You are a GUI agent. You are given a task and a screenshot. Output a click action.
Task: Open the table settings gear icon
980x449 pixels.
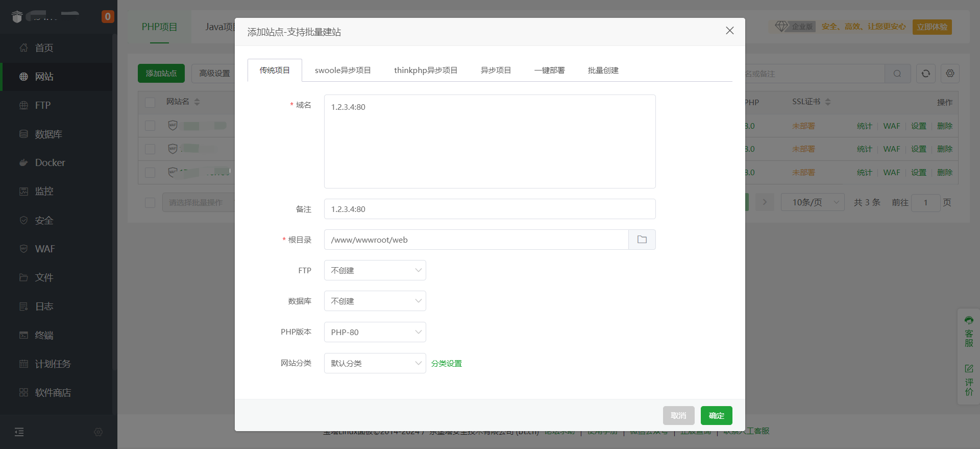click(950, 74)
